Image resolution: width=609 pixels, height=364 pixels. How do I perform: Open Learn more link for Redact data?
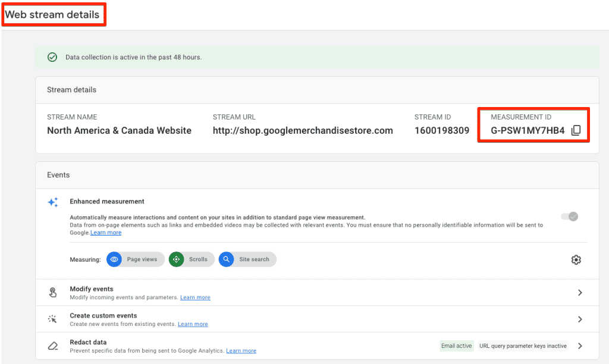pyautogui.click(x=241, y=351)
